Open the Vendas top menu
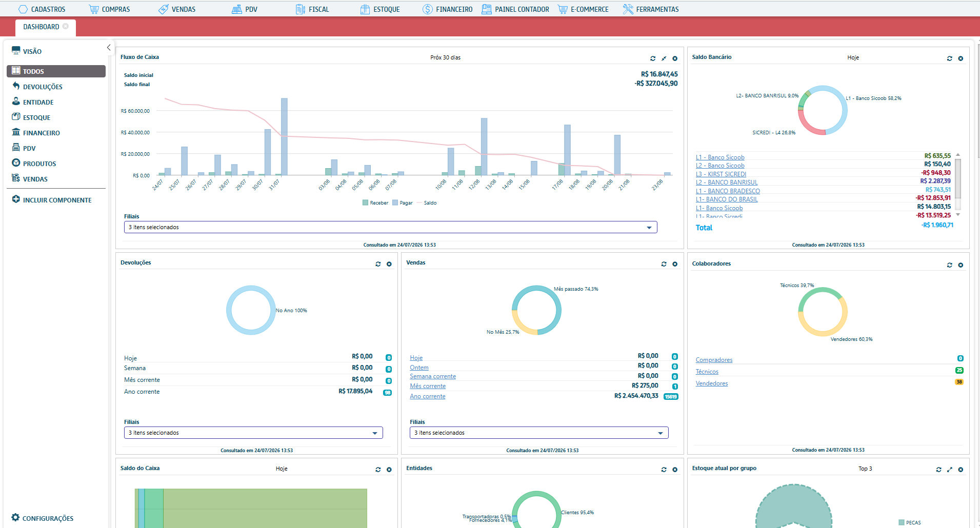The width and height of the screenshot is (980, 528). click(177, 9)
